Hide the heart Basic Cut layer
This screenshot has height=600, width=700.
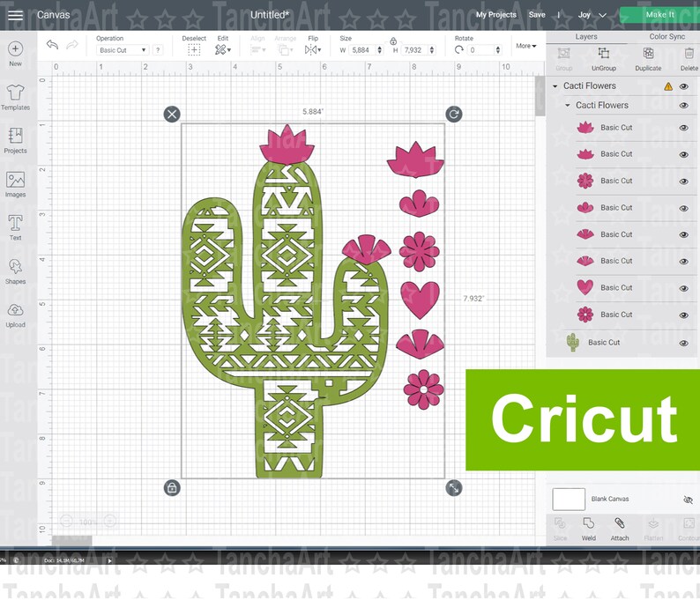[684, 288]
